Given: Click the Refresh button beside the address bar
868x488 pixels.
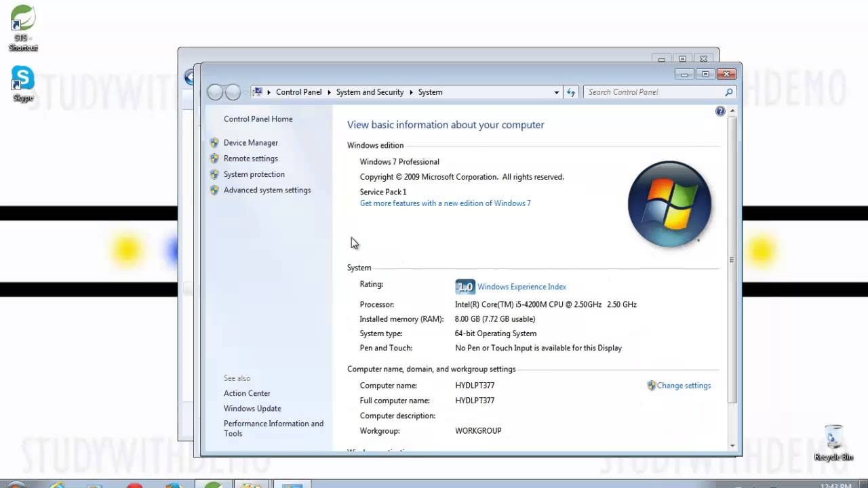Looking at the screenshot, I should (x=571, y=92).
